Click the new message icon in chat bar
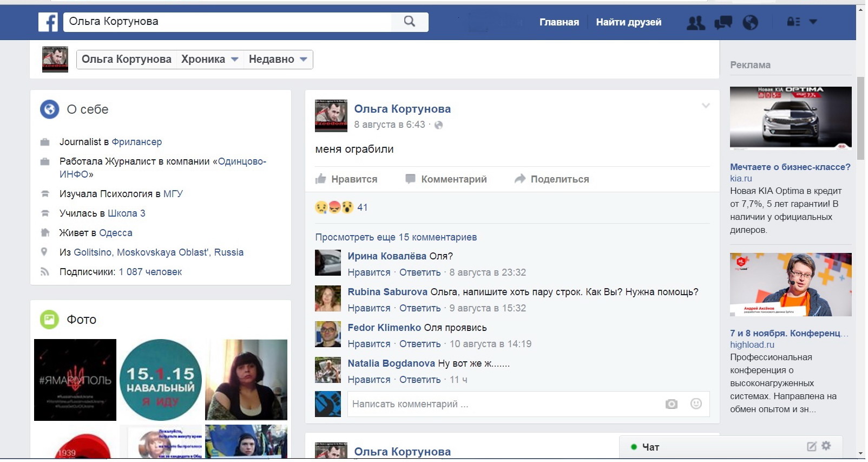 pos(811,446)
